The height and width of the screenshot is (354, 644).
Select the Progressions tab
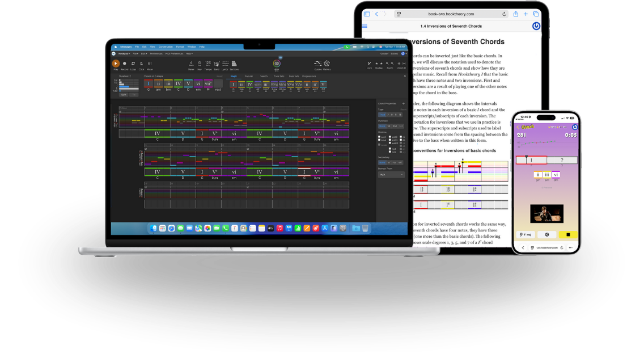[309, 75]
